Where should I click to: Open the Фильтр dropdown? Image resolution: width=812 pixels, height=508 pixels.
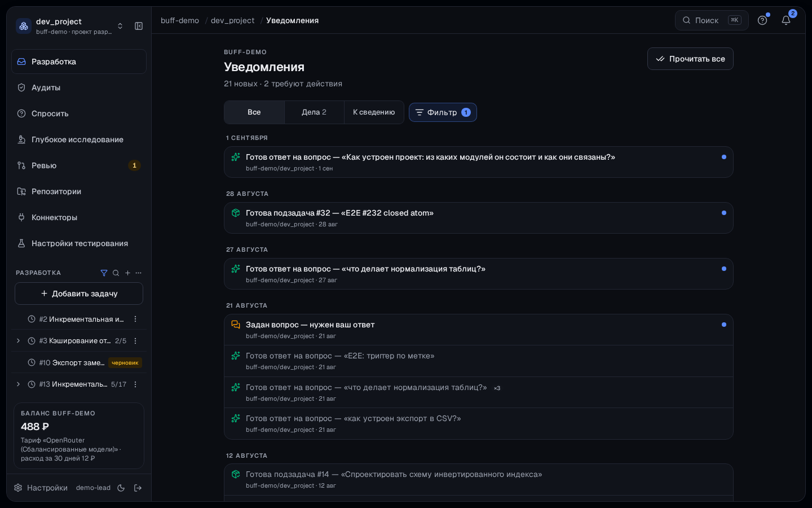tap(443, 112)
